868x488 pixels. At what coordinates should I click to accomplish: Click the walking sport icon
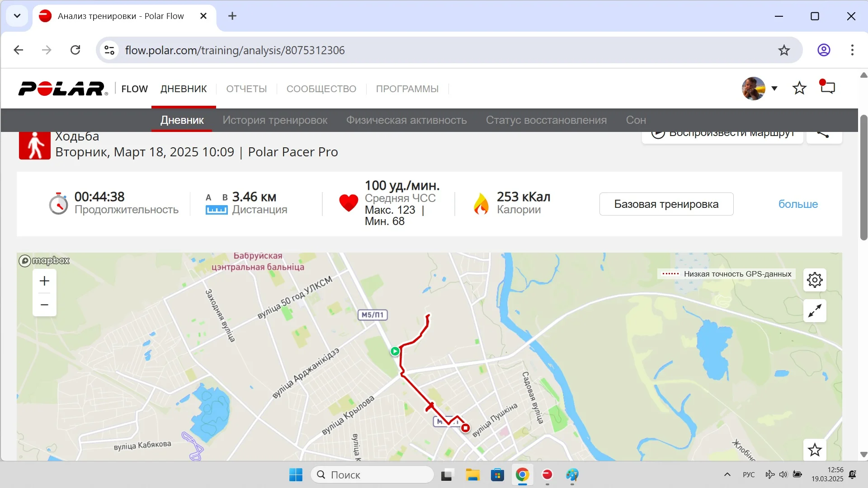tap(35, 145)
